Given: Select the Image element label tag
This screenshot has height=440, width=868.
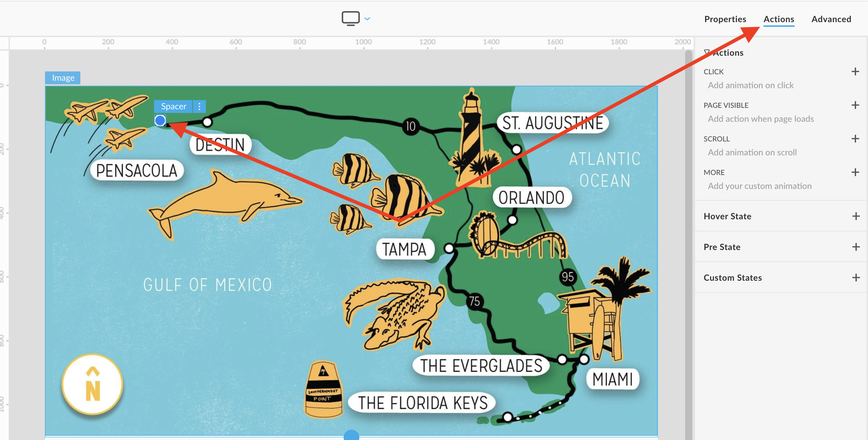Looking at the screenshot, I should click(x=63, y=77).
